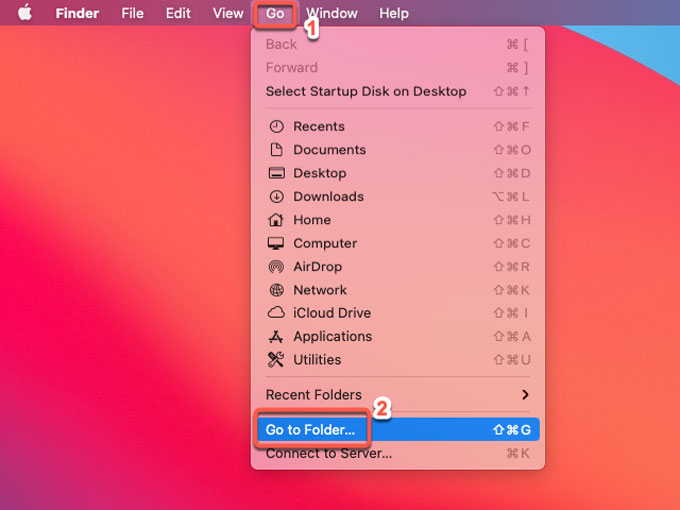Expand the Recent Folders submenu
The image size is (680, 510).
point(398,395)
